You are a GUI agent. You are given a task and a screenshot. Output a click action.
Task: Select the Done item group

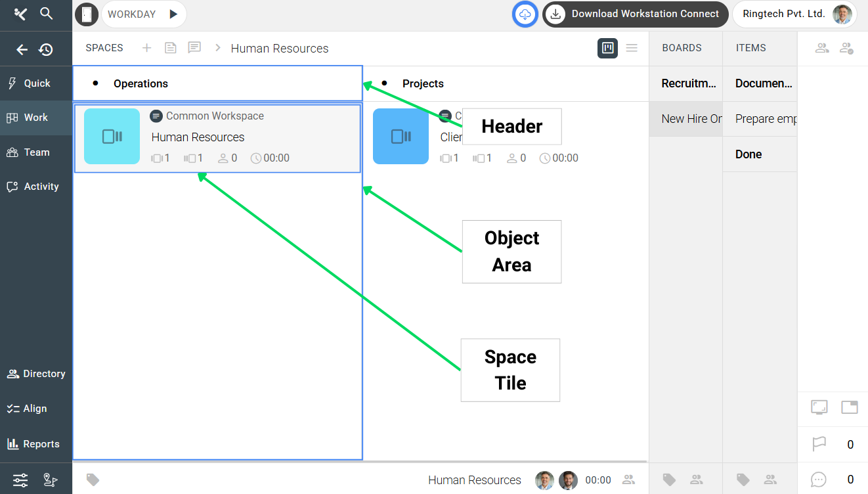click(749, 154)
